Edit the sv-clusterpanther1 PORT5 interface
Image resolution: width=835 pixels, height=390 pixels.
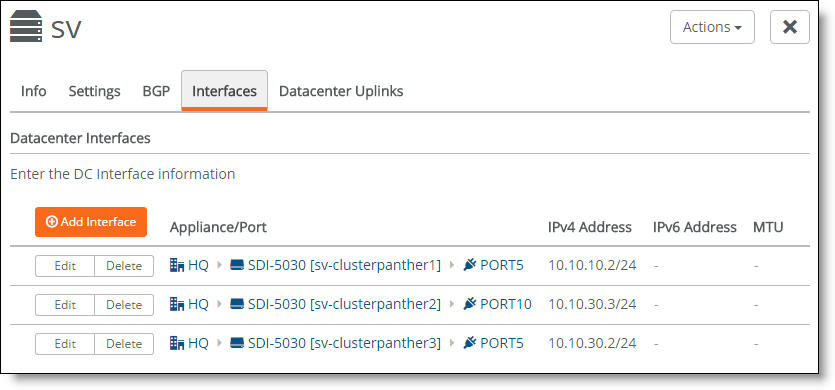coord(65,266)
